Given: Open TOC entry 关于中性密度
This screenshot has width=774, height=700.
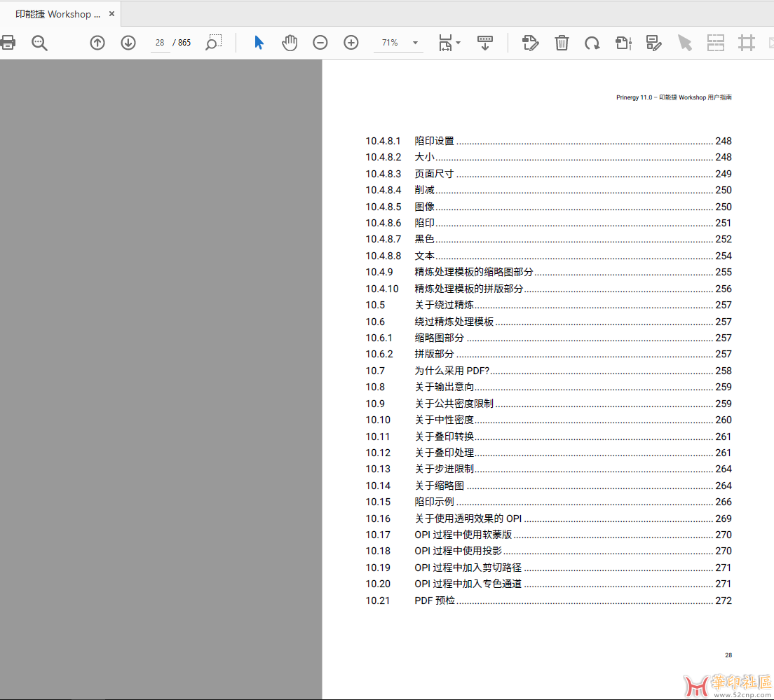Looking at the screenshot, I should [548, 420].
